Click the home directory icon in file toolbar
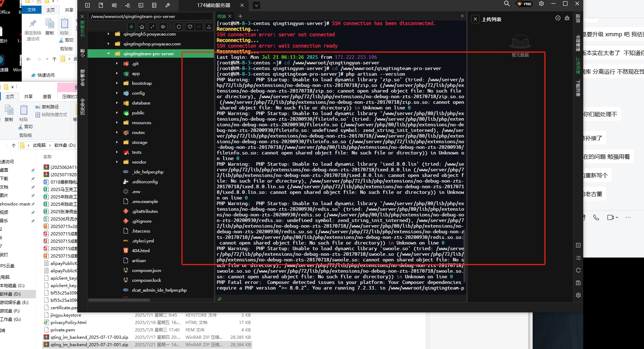Screen dimensions: 644x349 pyautogui.click(x=142, y=27)
